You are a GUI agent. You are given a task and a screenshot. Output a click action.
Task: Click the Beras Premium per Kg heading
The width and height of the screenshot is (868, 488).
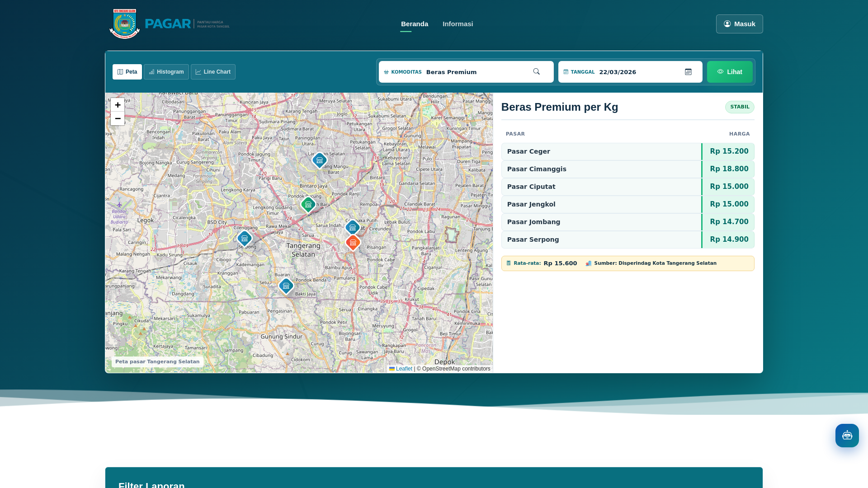click(560, 107)
